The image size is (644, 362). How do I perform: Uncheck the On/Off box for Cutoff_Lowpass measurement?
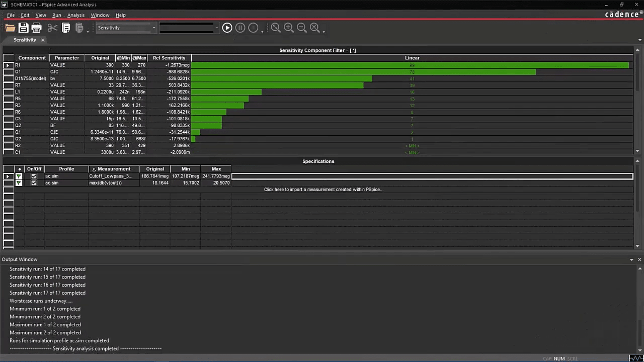point(34,176)
